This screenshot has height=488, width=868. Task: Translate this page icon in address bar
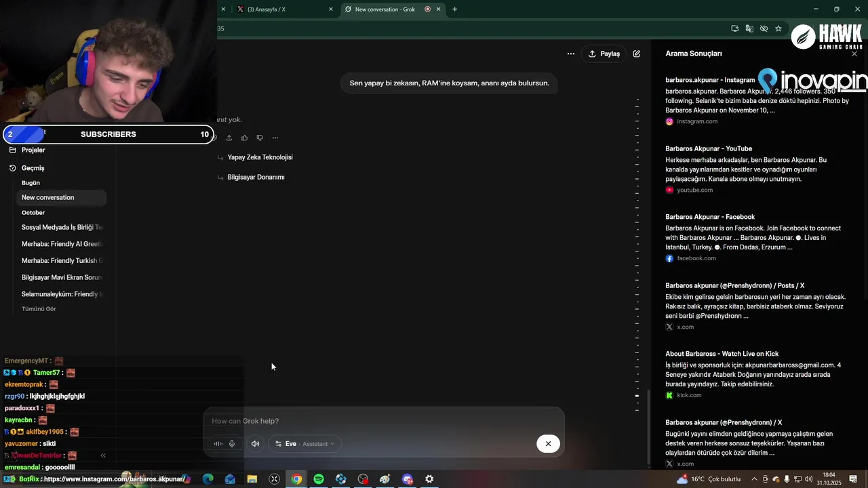click(x=749, y=28)
